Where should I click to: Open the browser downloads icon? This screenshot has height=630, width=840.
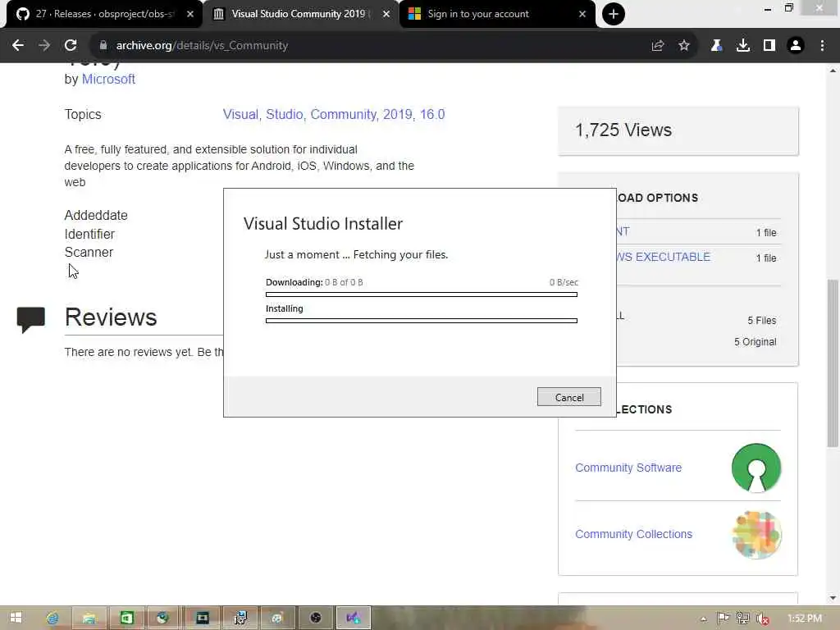click(x=743, y=46)
